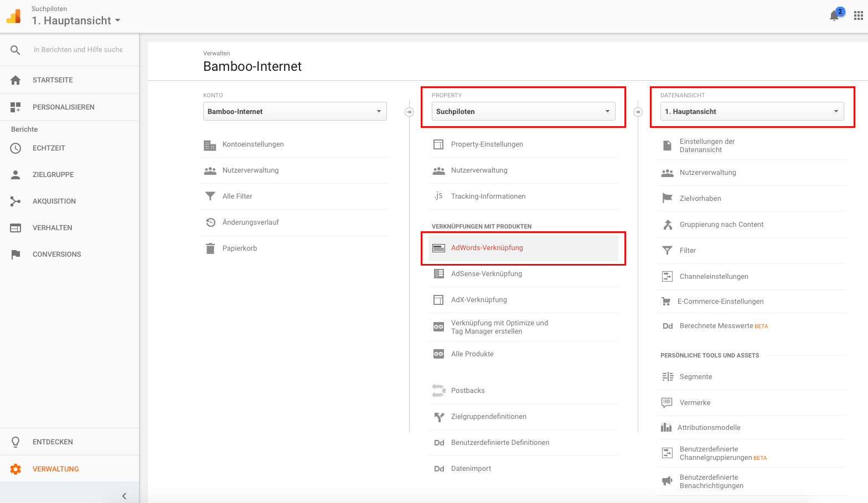
Task: Click the Alle Filter funnel icon
Action: [x=210, y=196]
